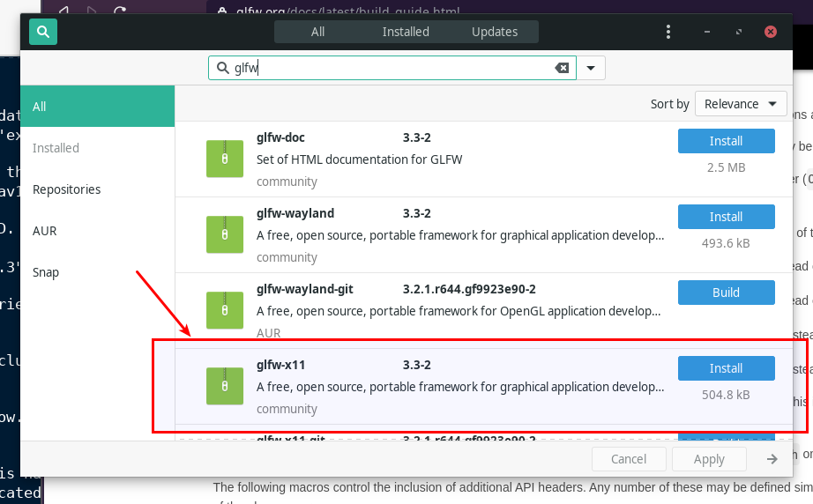
Task: Click the 493.6 kB size label
Action: (x=726, y=243)
